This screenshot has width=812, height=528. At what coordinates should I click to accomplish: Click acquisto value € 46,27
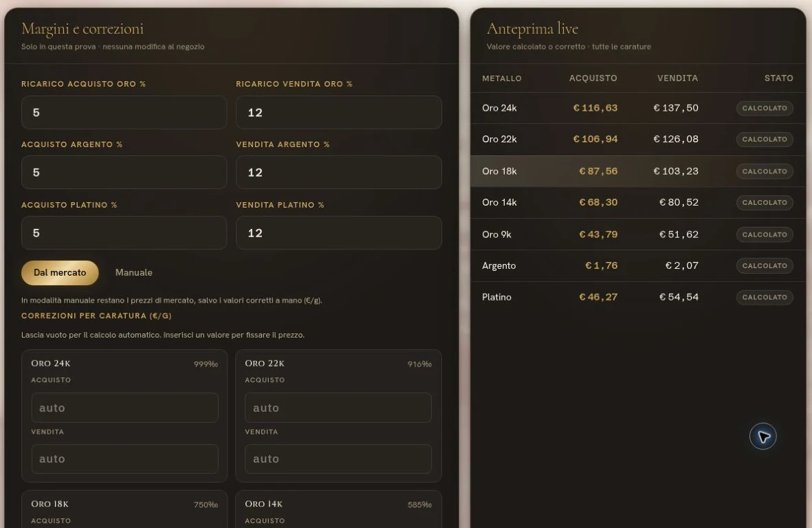click(598, 297)
